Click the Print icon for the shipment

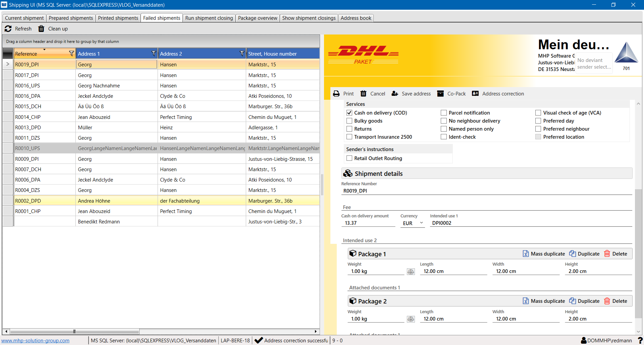click(336, 94)
